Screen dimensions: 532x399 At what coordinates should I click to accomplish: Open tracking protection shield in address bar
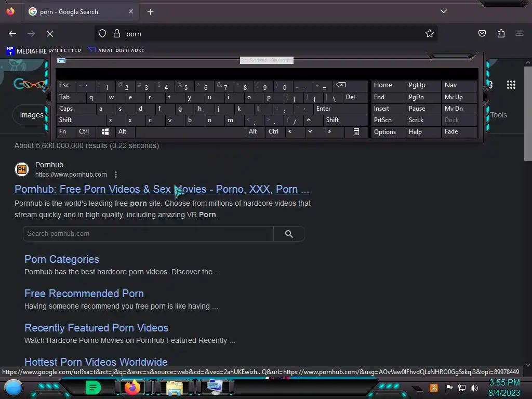pyautogui.click(x=102, y=34)
